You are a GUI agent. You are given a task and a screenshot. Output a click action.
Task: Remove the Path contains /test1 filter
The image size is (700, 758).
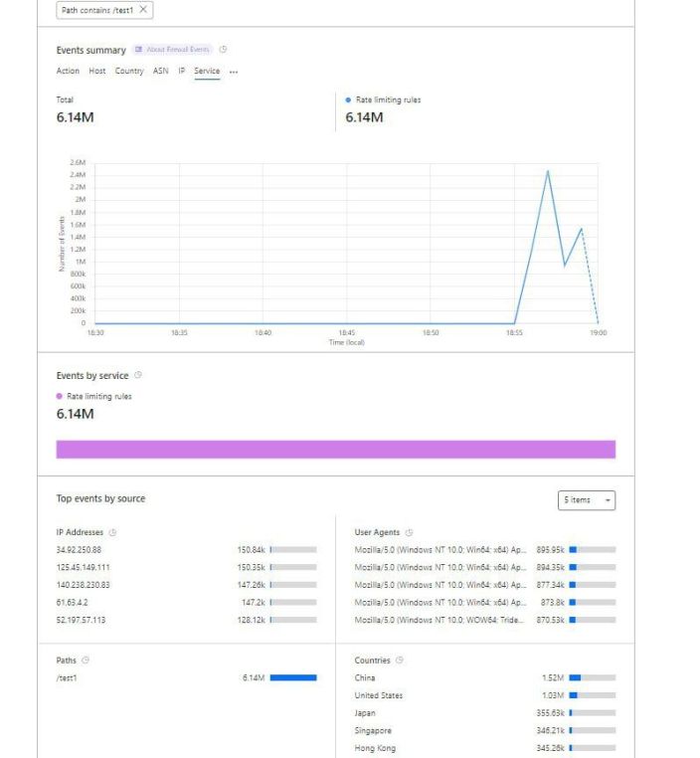coord(143,10)
